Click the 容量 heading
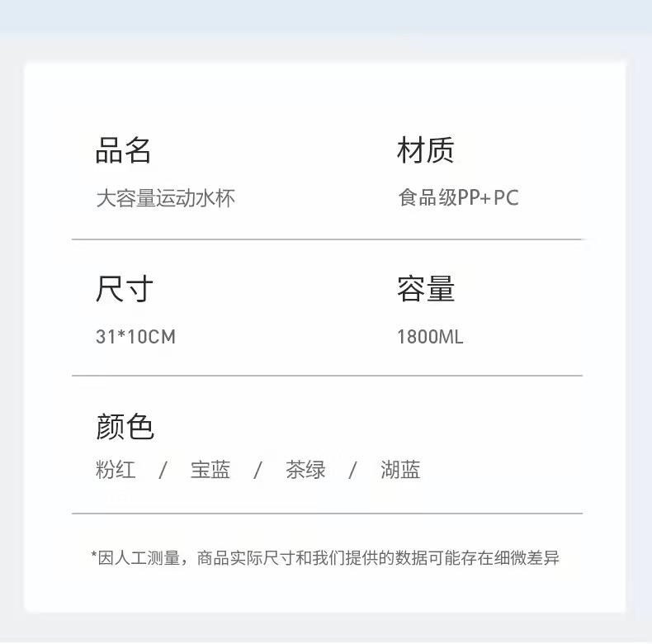Viewport: 652px width, 644px height. (x=425, y=290)
